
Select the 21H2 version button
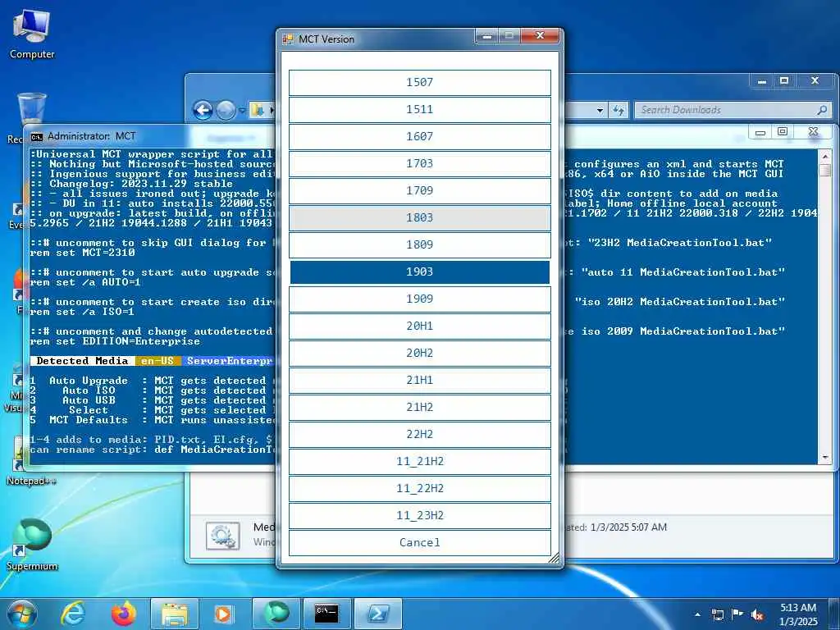(419, 407)
